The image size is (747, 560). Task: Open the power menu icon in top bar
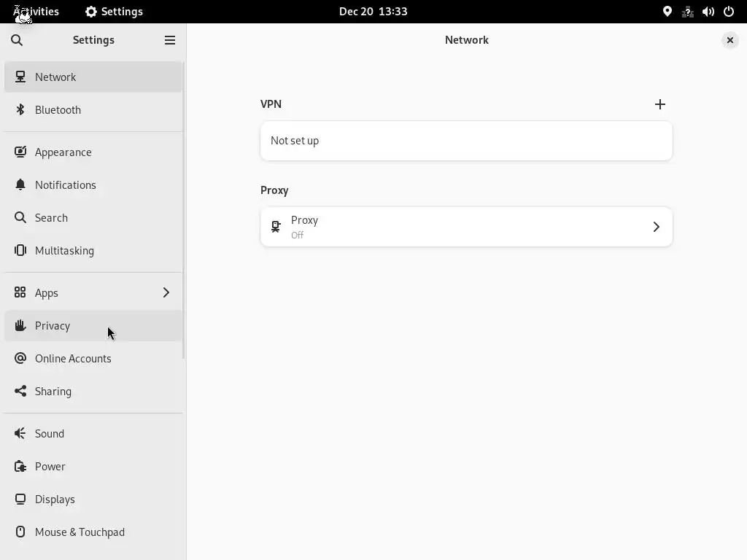(729, 12)
